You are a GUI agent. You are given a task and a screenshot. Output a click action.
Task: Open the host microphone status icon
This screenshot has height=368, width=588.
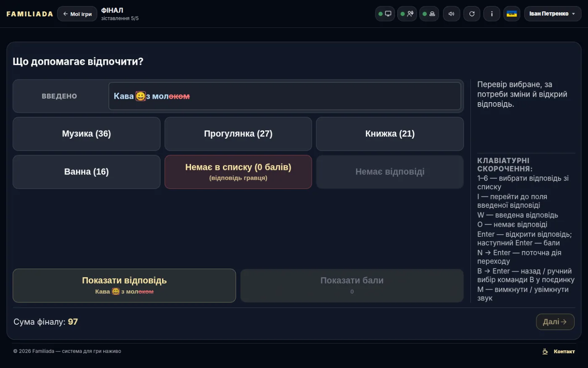tap(407, 14)
